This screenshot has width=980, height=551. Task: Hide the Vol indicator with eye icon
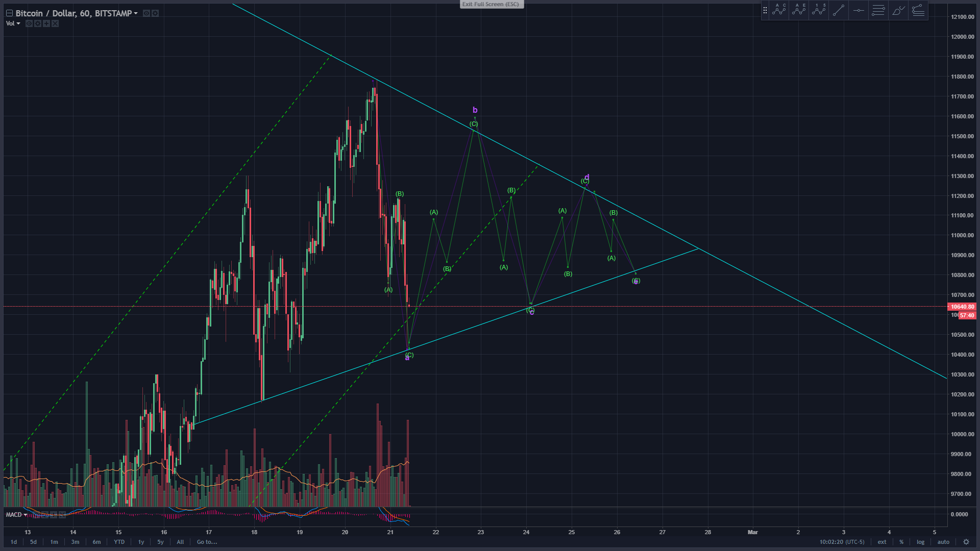pos(29,23)
